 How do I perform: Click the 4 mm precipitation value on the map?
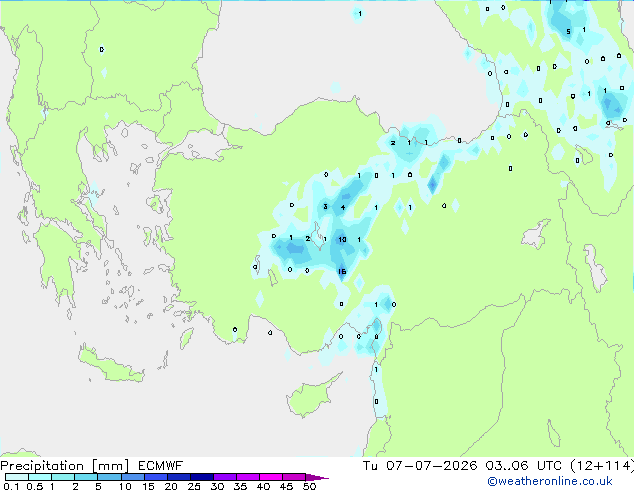coord(343,207)
